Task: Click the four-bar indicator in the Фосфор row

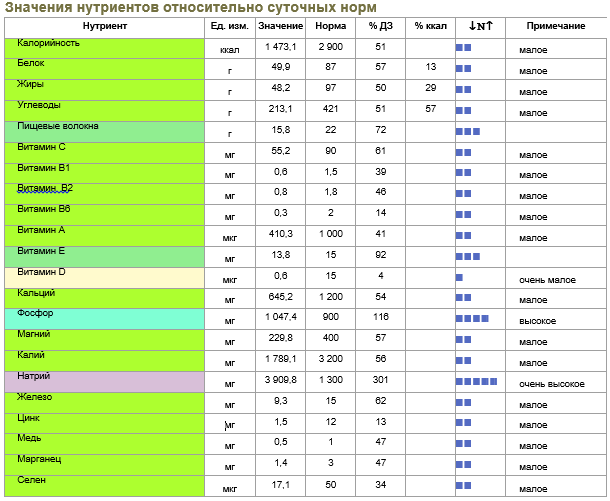Action: pyautogui.click(x=472, y=319)
